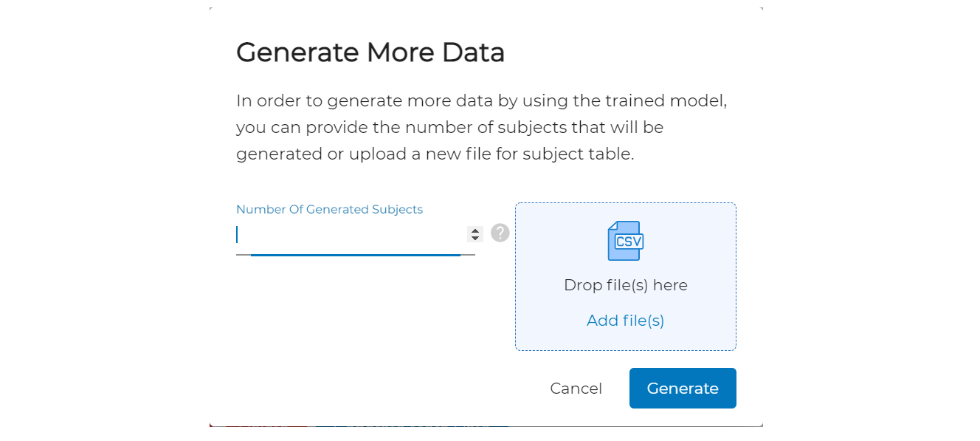980x441 pixels.
Task: Click the dashed CSV drop zone area
Action: (x=626, y=276)
